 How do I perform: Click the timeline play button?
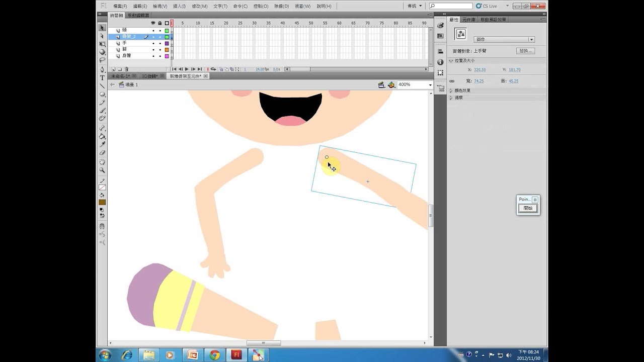click(x=187, y=69)
